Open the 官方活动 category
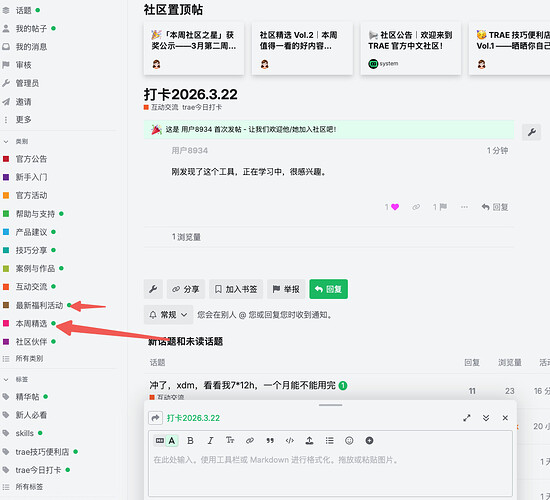The height and width of the screenshot is (500, 550). (31, 195)
